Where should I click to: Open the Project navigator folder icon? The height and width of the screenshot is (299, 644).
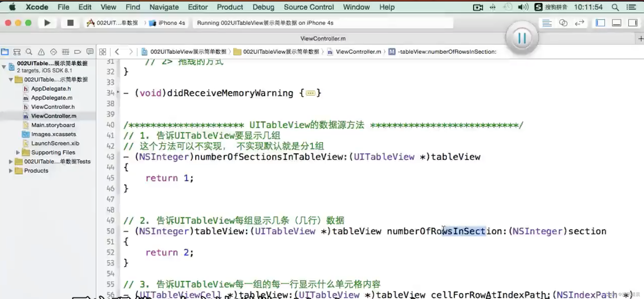5,52
